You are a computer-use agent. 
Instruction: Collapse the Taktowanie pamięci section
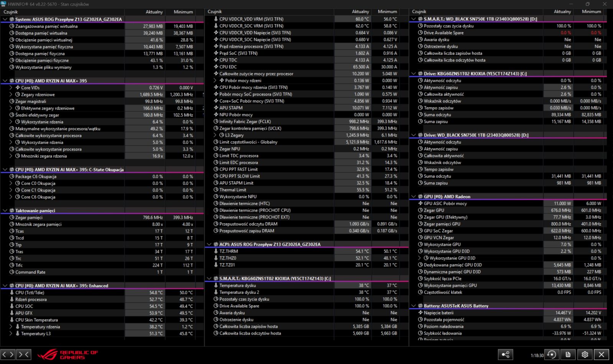[5, 211]
